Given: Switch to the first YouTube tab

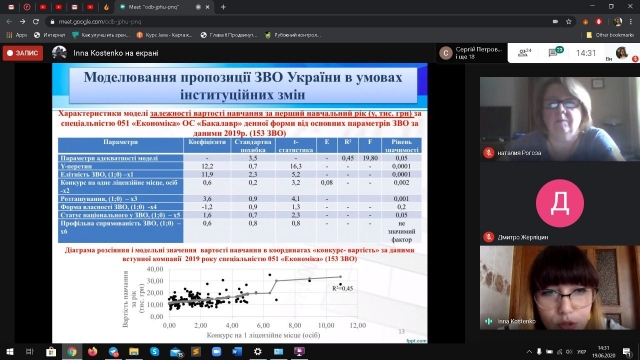Looking at the screenshot, I should pyautogui.click(x=43, y=7).
